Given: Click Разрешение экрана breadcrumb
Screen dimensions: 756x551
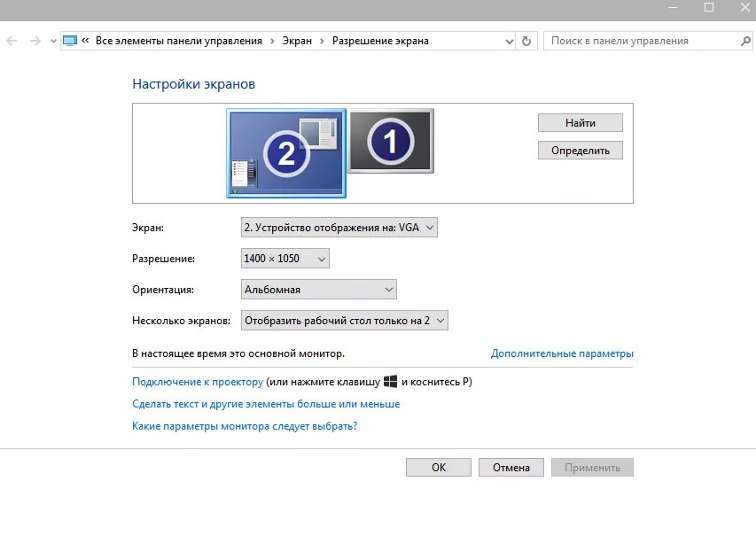Looking at the screenshot, I should 380,41.
